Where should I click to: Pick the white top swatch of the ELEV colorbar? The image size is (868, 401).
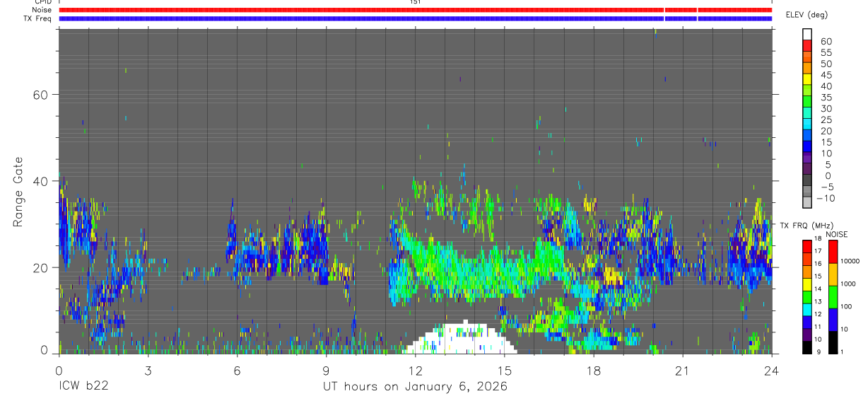(x=807, y=34)
